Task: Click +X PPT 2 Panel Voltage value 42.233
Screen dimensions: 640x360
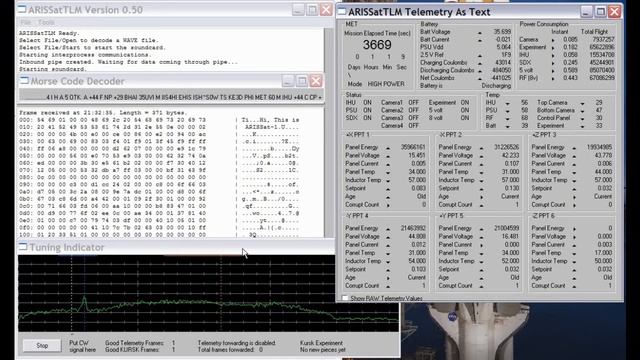Action: [511, 156]
